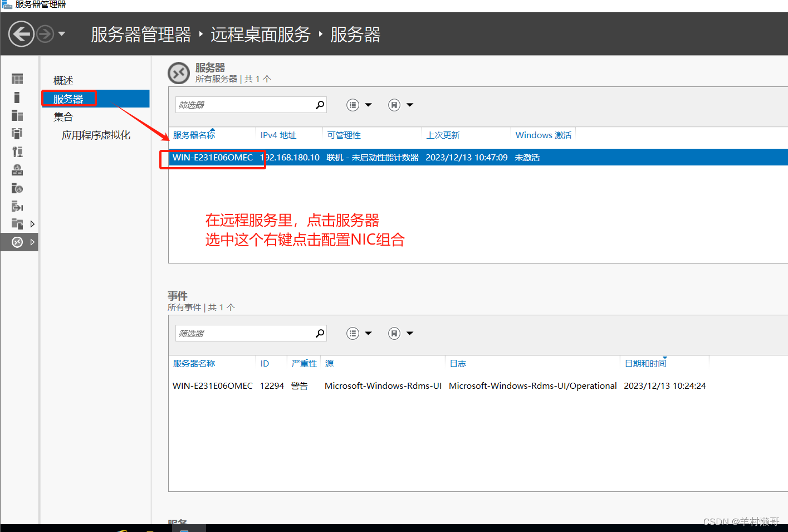Viewport: 788px width, 532px height.
Task: Open the Dashboard icon in sidebar
Action: pos(17,78)
